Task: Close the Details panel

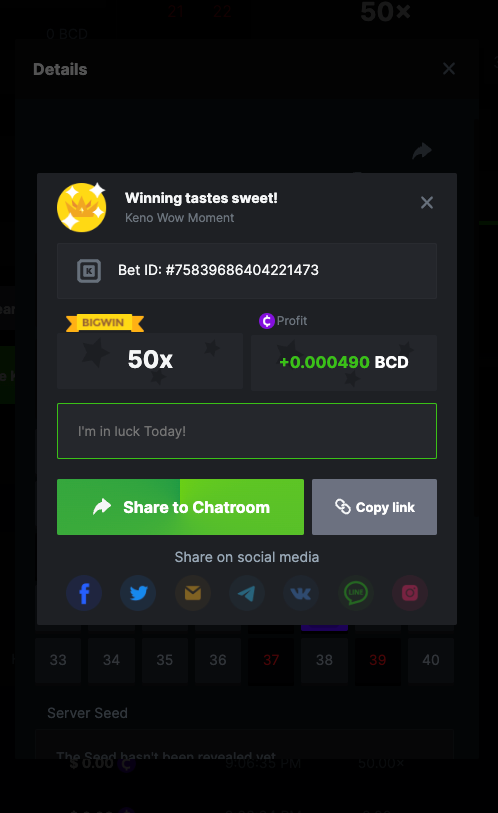Action: 449,68
